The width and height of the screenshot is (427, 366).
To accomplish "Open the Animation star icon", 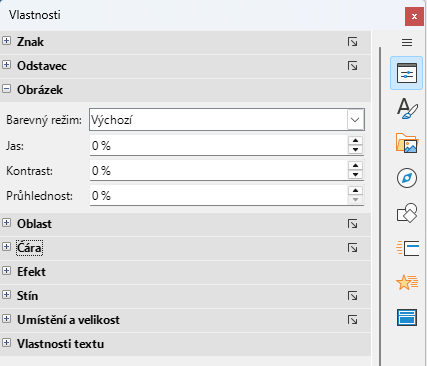I will (x=407, y=282).
